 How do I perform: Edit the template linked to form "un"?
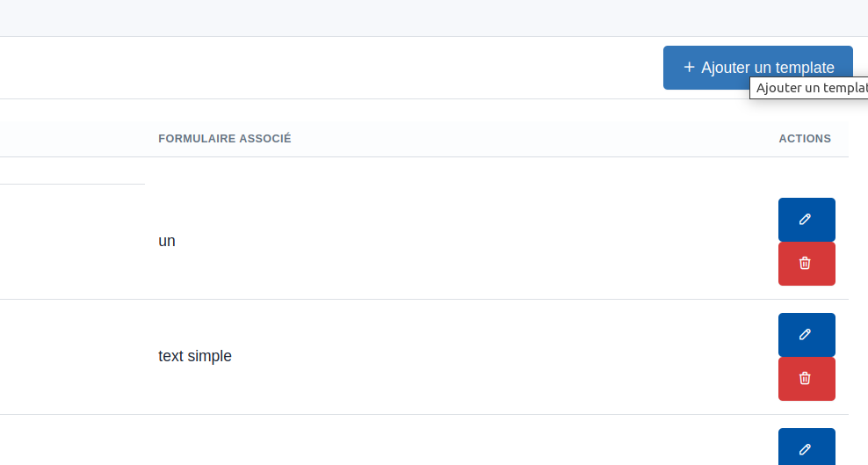[x=806, y=220]
